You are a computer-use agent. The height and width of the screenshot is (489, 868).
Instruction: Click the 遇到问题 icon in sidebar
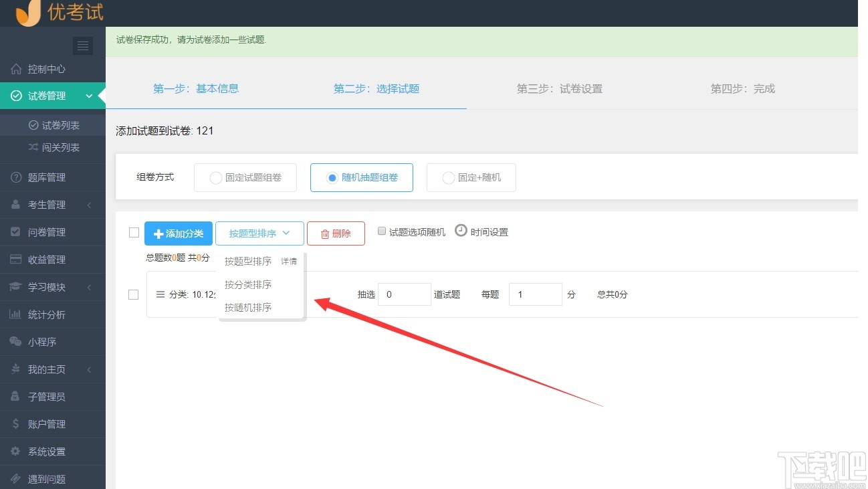point(16,479)
